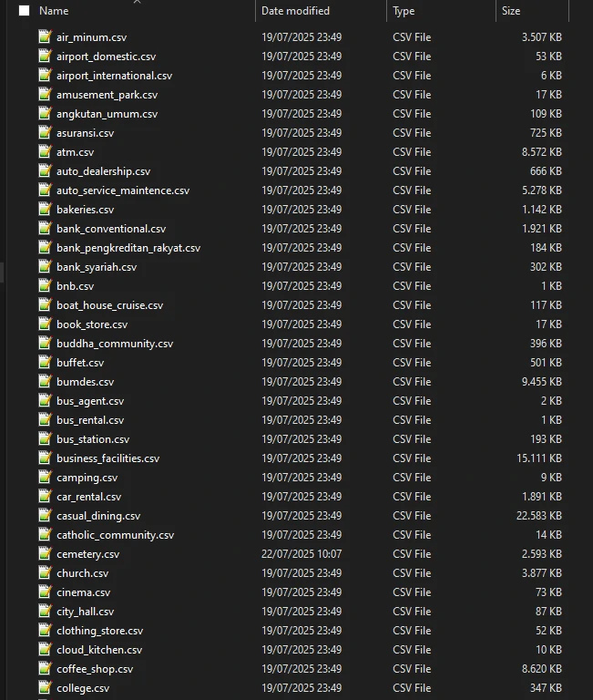This screenshot has width=593, height=700.
Task: Sort by Date modified column header
Action: point(295,11)
